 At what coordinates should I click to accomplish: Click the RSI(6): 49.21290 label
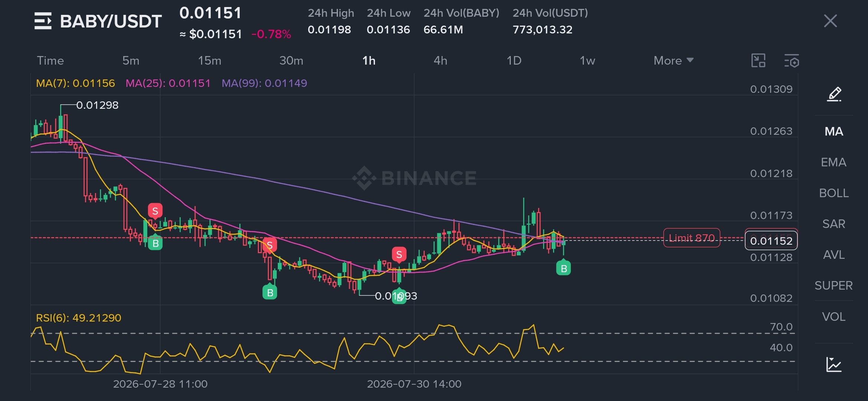tap(79, 318)
